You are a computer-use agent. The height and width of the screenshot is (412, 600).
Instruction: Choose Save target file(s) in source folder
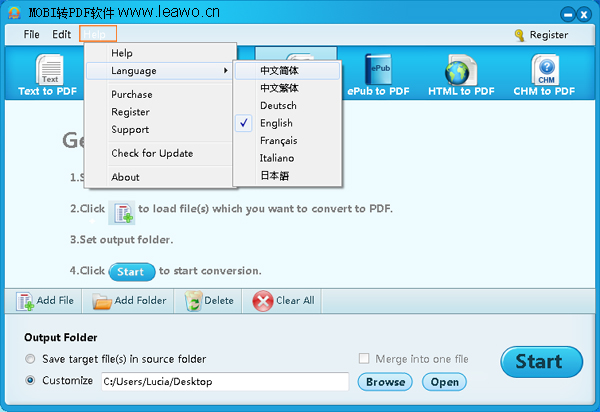click(30, 359)
